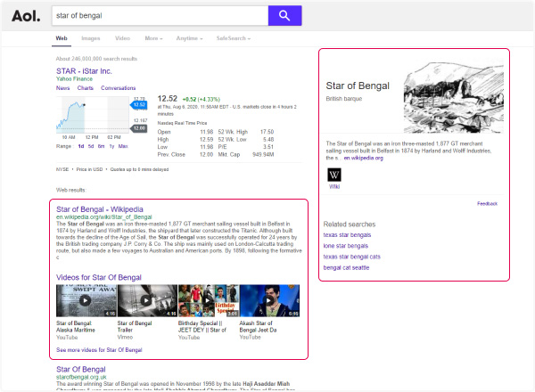This screenshot has height=392, width=535.
Task: Select the Web tab
Action: pyautogui.click(x=62, y=38)
